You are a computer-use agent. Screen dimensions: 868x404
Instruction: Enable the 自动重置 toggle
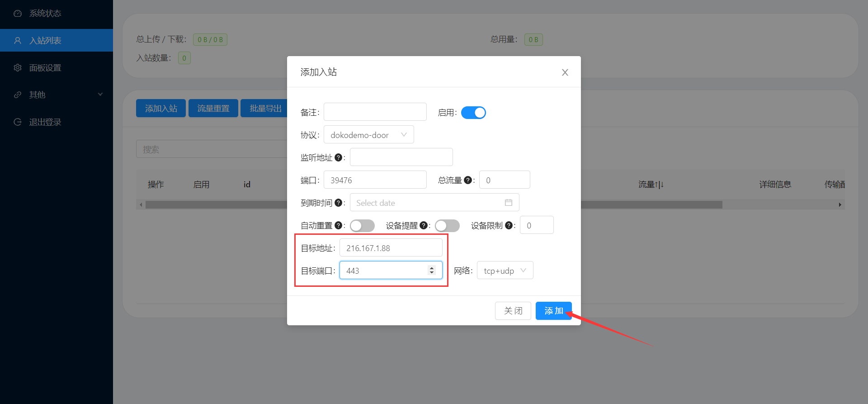click(362, 225)
